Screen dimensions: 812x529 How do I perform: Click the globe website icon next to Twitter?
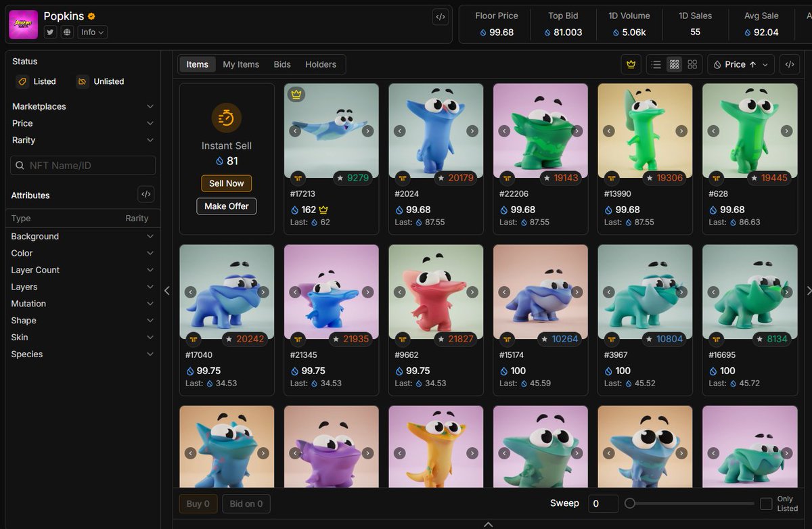(x=65, y=31)
